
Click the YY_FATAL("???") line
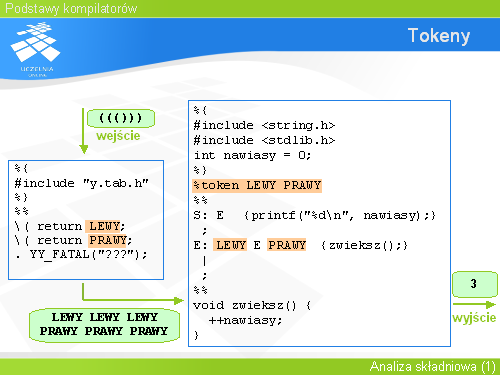point(81,255)
